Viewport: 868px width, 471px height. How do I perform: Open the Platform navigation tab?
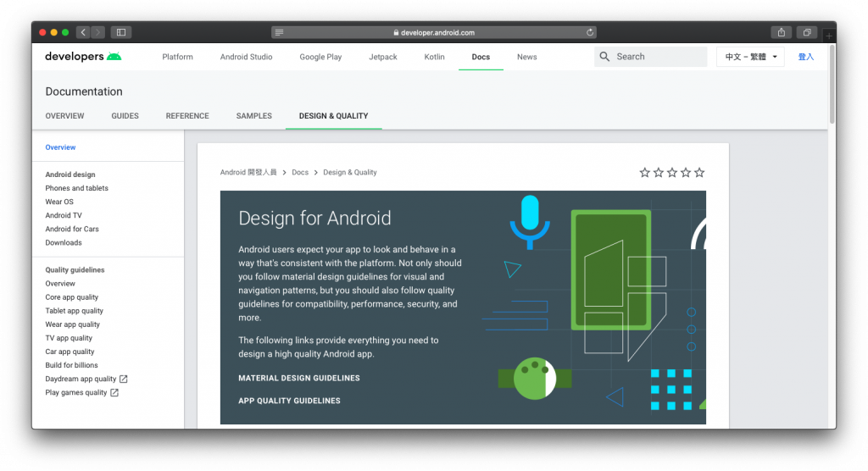click(x=178, y=57)
